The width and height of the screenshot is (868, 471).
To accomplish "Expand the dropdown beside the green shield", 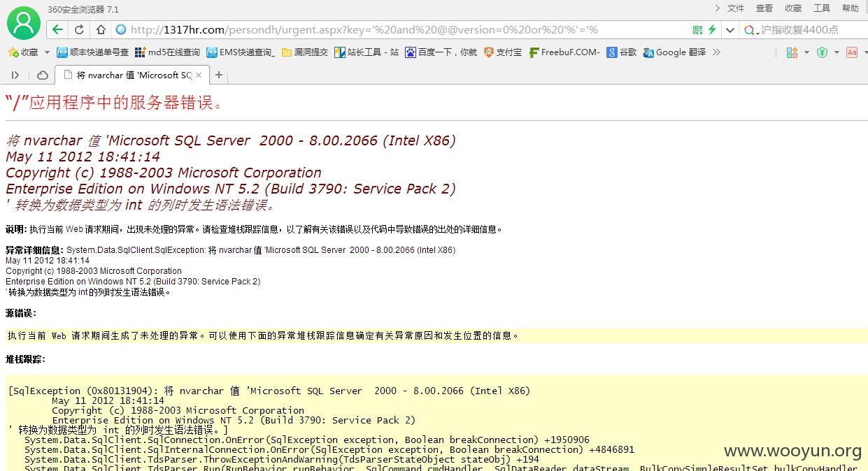I will point(837,52).
